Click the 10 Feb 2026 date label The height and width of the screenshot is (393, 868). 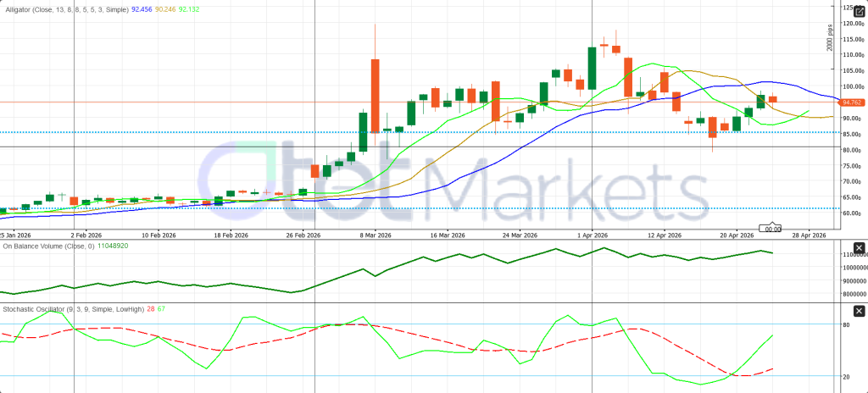click(x=159, y=235)
